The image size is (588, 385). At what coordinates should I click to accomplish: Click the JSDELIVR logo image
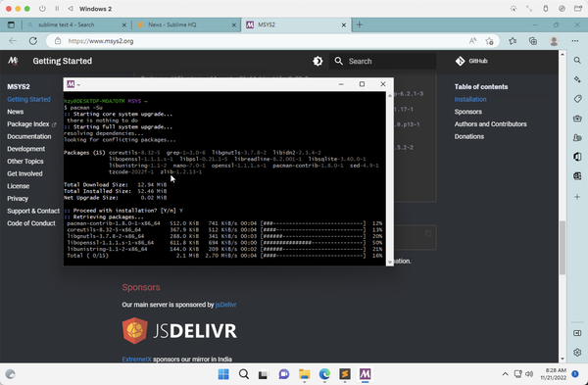[x=179, y=331]
